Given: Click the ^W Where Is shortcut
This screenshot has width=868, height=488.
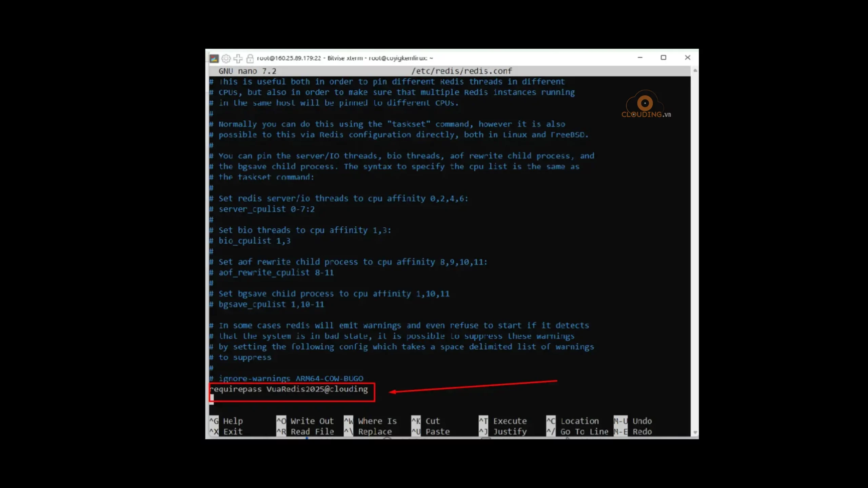Looking at the screenshot, I should [370, 421].
